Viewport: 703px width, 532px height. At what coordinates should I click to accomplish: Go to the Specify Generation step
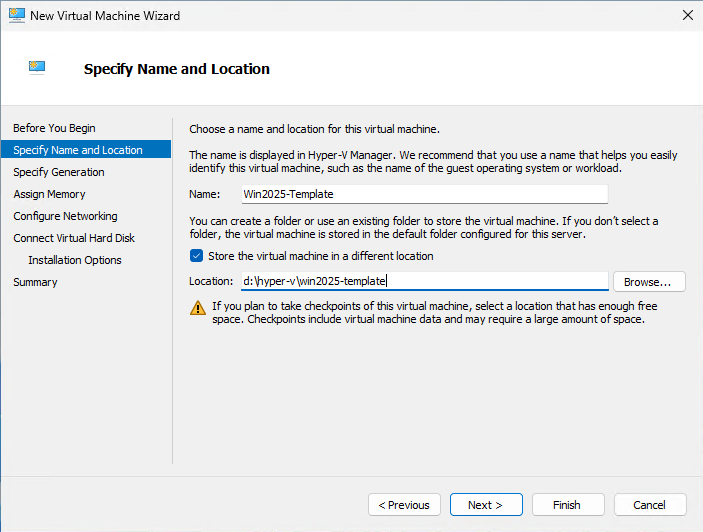coord(59,172)
